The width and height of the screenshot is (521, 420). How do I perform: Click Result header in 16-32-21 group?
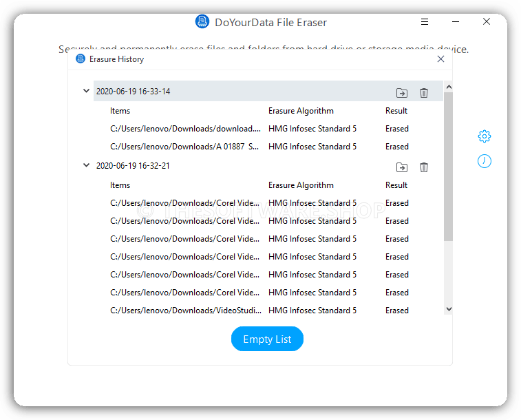[x=396, y=185]
